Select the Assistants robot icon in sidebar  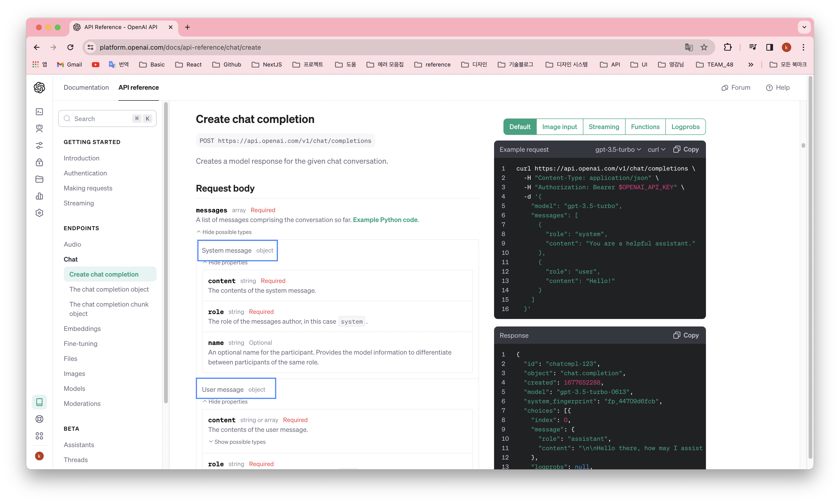pyautogui.click(x=39, y=128)
